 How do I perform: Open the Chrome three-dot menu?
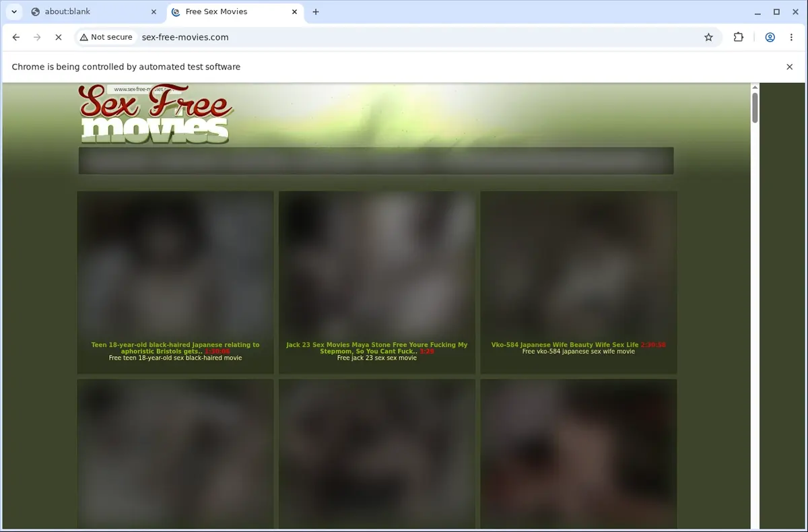791,37
